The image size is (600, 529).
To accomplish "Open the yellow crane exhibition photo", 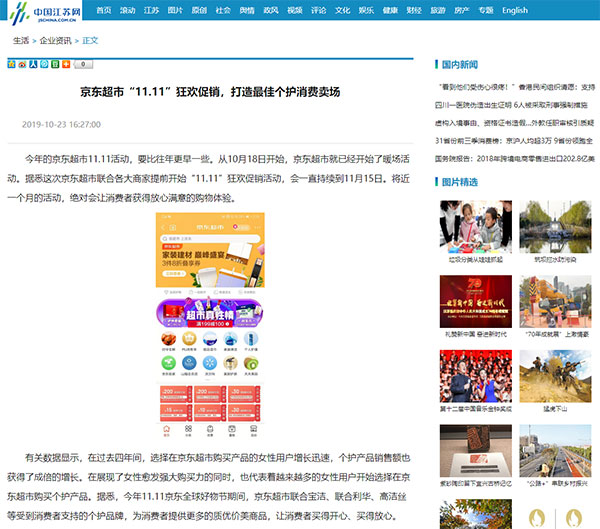I will 555,301.
